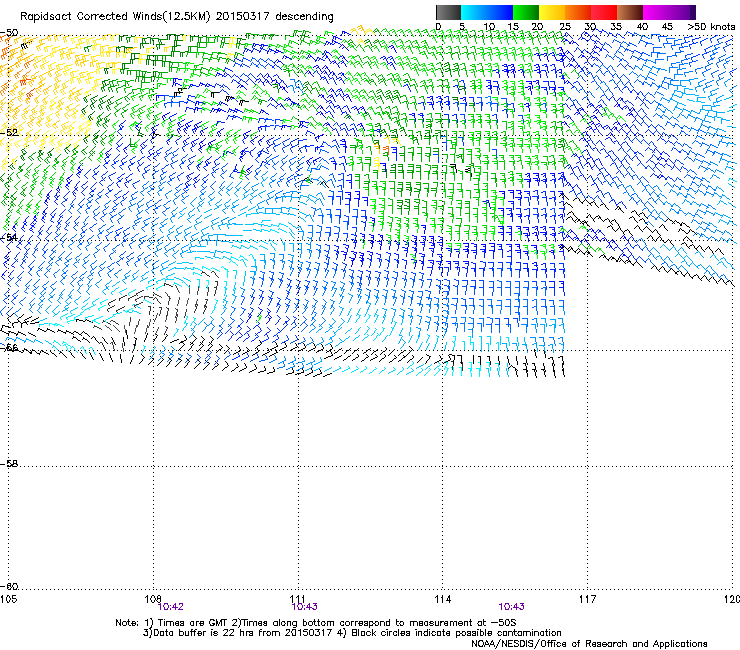The width and height of the screenshot is (740, 650).
Task: Click the yellow 20-25 knots legend swatch
Action: click(x=552, y=12)
